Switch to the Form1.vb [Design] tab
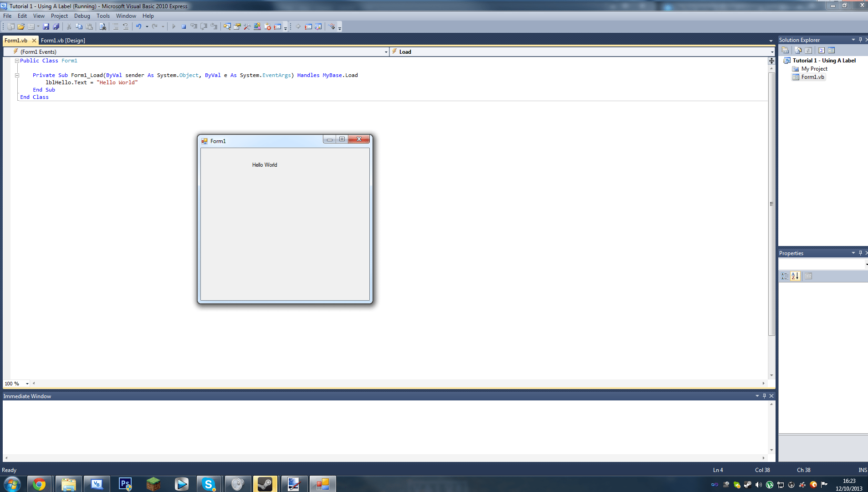This screenshot has width=868, height=492. point(63,41)
